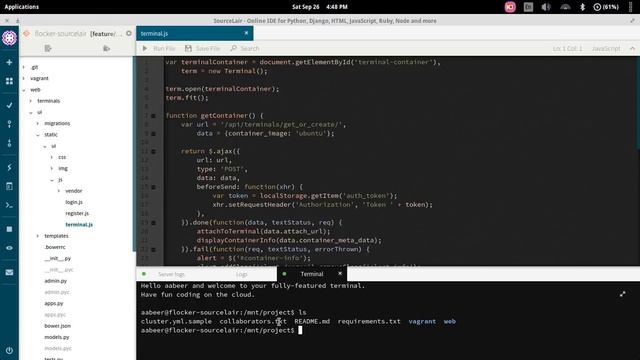Open project settings gear next to branch name
Viewport: 640px width, 360px height.
(x=129, y=33)
